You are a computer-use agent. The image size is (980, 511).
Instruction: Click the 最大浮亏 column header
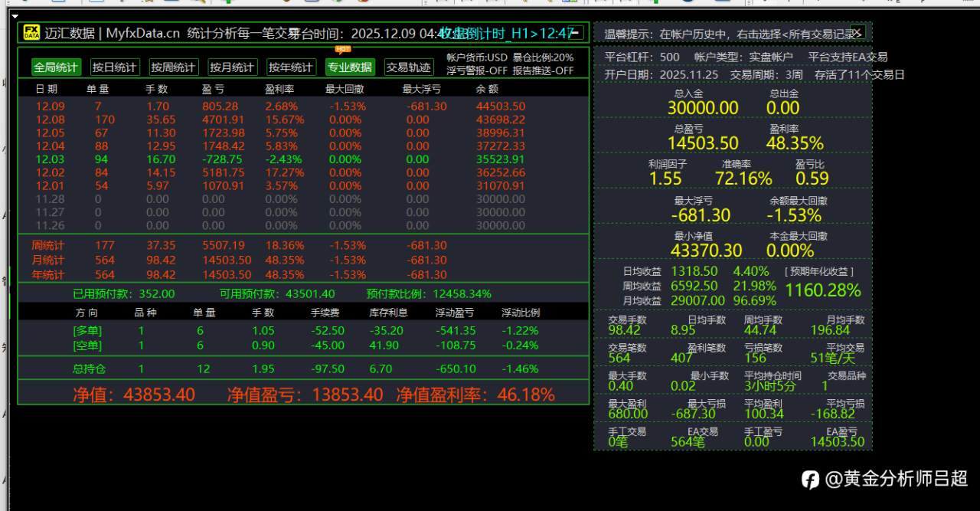point(422,89)
